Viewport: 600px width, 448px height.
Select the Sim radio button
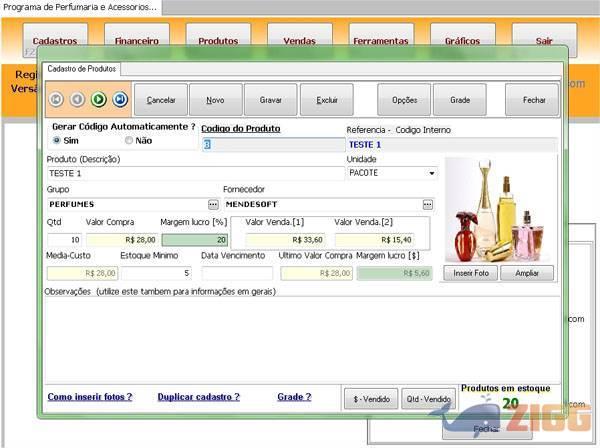[57, 141]
